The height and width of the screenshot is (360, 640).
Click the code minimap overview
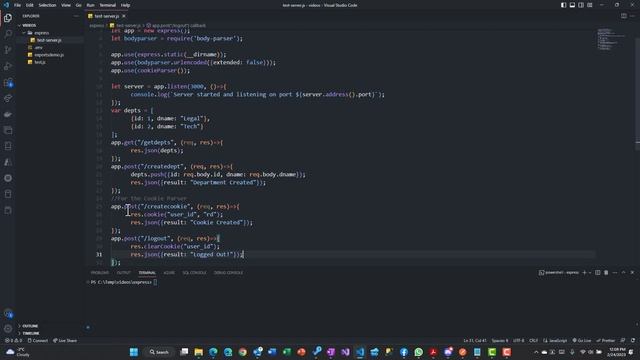click(611, 39)
